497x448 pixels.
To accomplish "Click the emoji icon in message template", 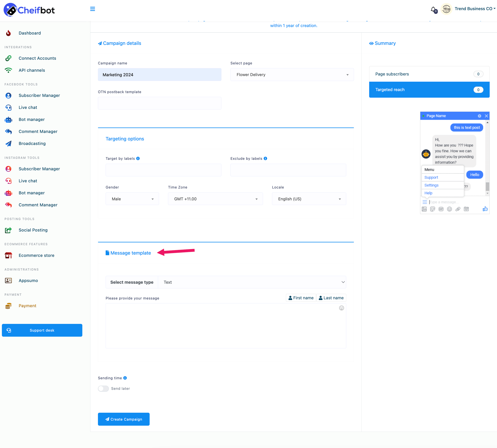I will pyautogui.click(x=342, y=308).
